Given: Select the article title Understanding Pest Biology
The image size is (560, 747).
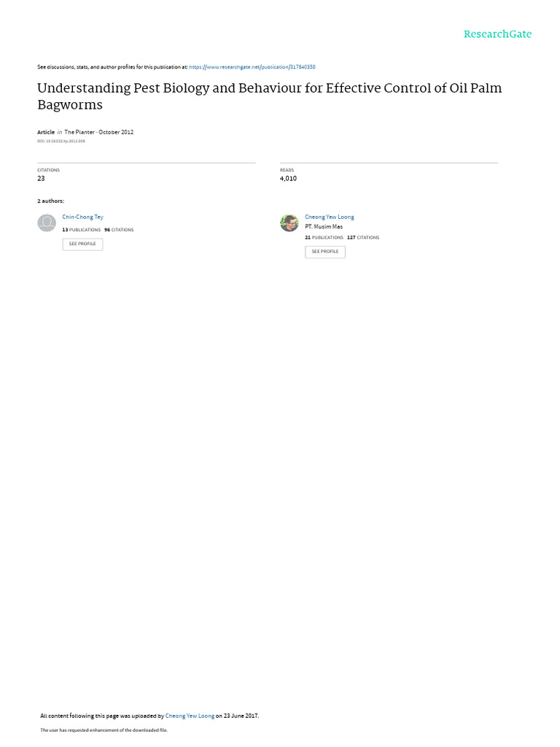Looking at the screenshot, I should point(270,96).
